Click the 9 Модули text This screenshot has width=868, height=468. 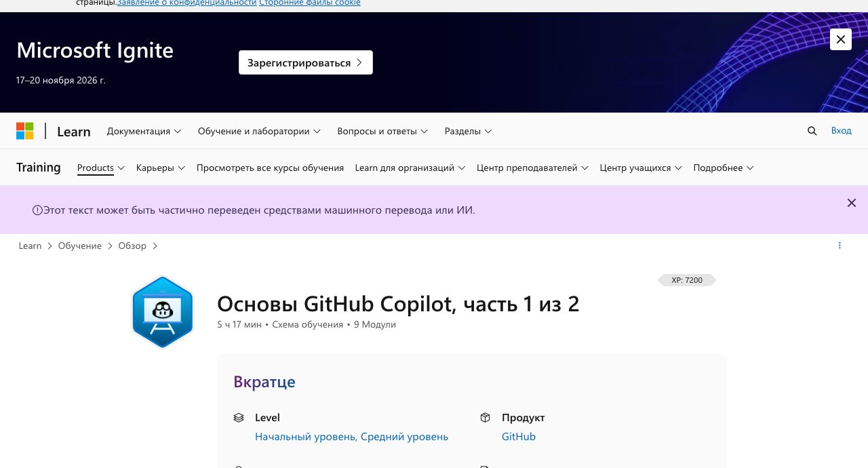375,325
